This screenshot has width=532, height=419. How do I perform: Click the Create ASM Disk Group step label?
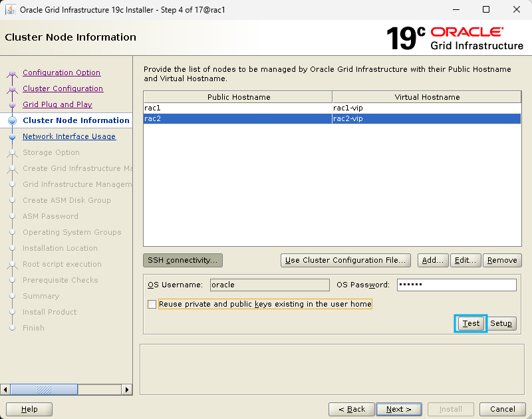tap(66, 200)
